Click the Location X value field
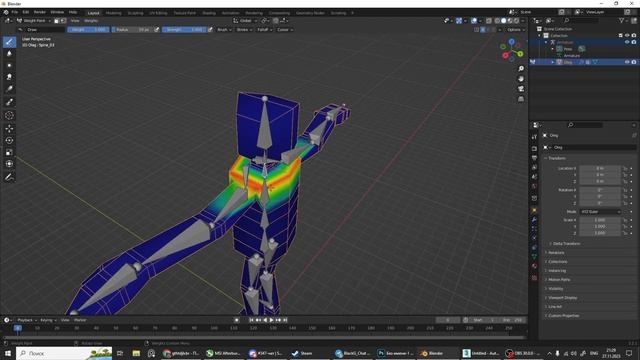Screen dimensions: 640x360 coord(600,168)
